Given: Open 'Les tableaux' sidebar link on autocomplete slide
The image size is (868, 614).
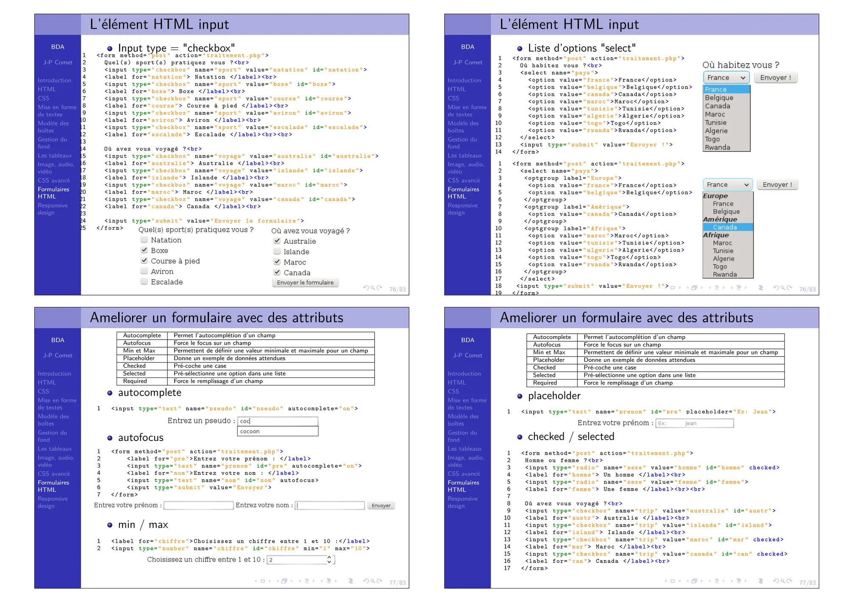Looking at the screenshot, I should (55, 449).
